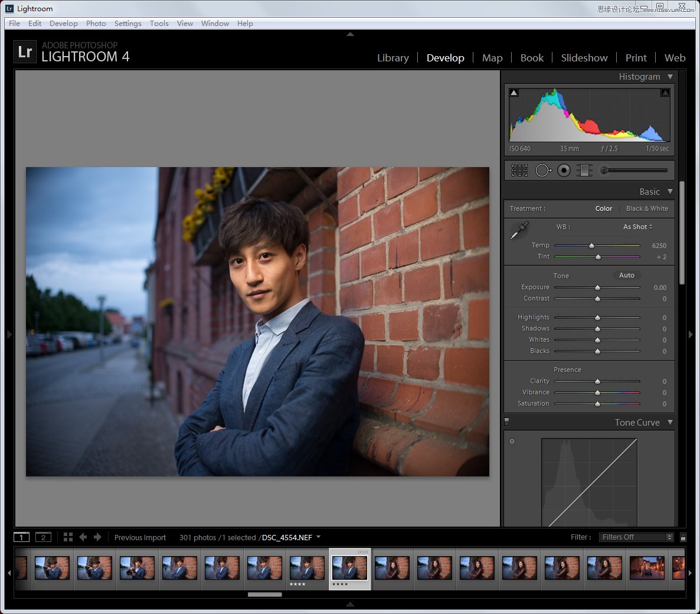Pick the White Balance eyedropper

point(519,230)
